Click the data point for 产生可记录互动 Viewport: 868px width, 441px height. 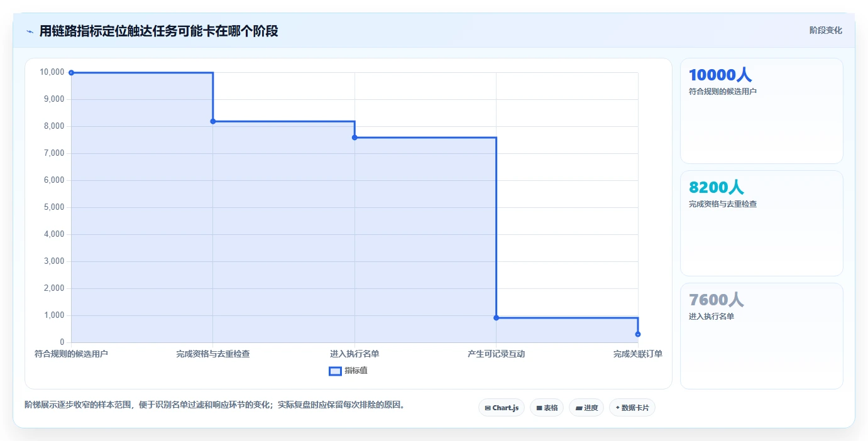coord(497,318)
